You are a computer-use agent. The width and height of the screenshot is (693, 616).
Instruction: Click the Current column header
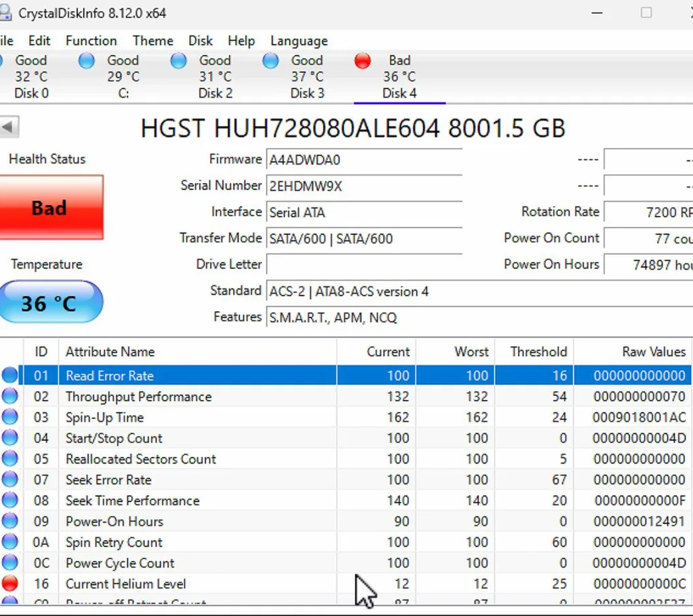[x=376, y=351]
